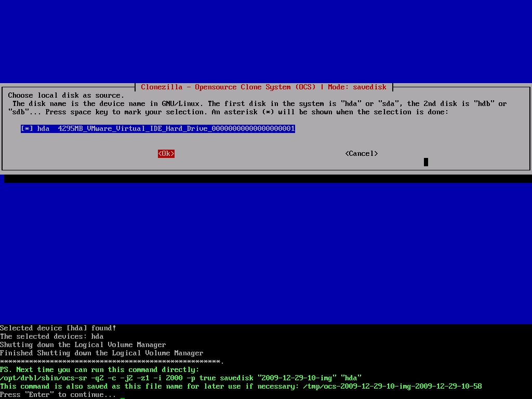Click the ocs-sr savedisk command line
The image size is (532, 399).
(x=181, y=378)
